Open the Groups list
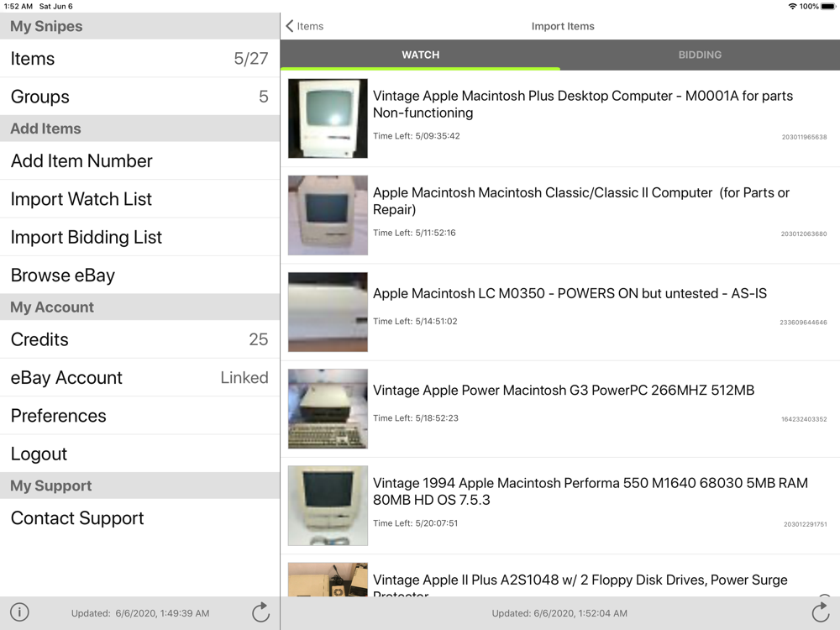This screenshot has width=840, height=630. [x=139, y=97]
